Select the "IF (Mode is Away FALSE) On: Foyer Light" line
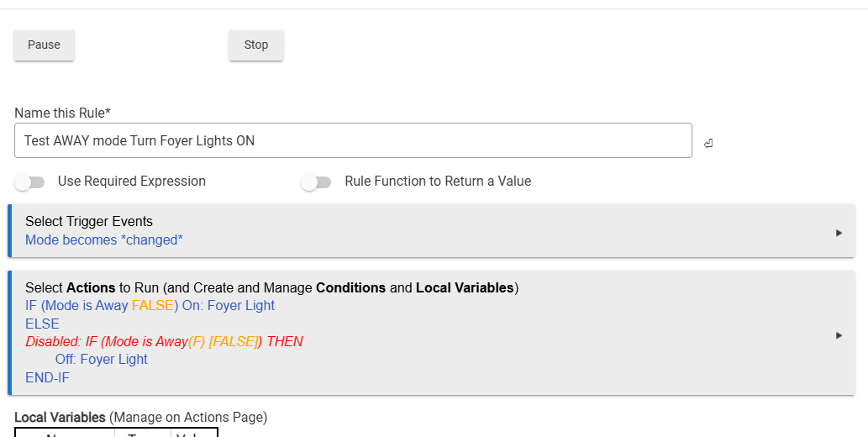This screenshot has height=437, width=868. (x=150, y=306)
